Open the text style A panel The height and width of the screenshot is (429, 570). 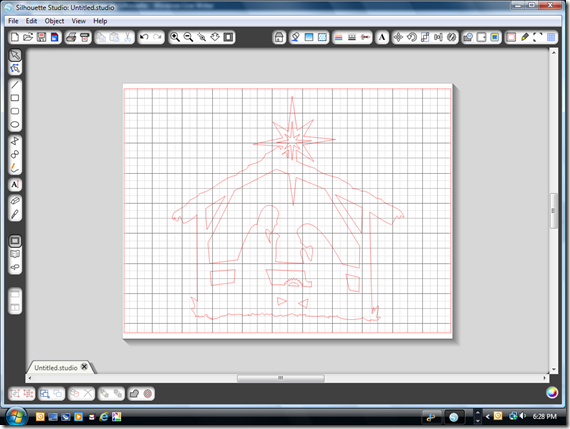(x=382, y=37)
